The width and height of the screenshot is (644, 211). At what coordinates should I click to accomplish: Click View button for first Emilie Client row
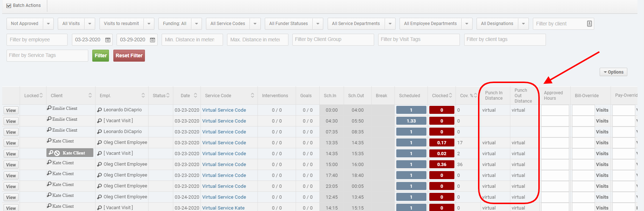coord(11,110)
